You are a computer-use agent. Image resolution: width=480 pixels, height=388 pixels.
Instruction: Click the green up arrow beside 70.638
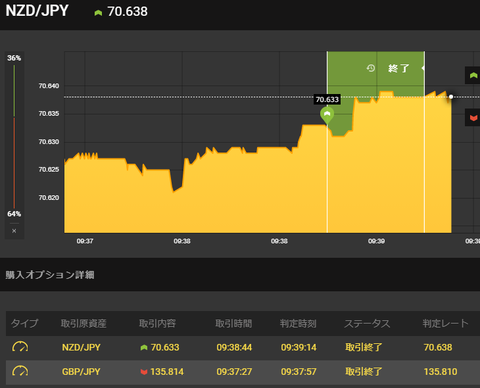click(x=98, y=13)
